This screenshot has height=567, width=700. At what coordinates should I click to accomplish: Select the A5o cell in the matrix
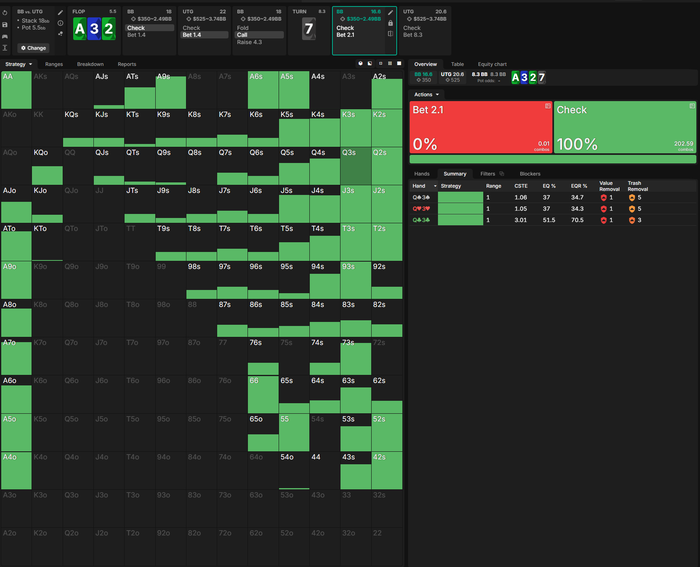pyautogui.click(x=16, y=432)
